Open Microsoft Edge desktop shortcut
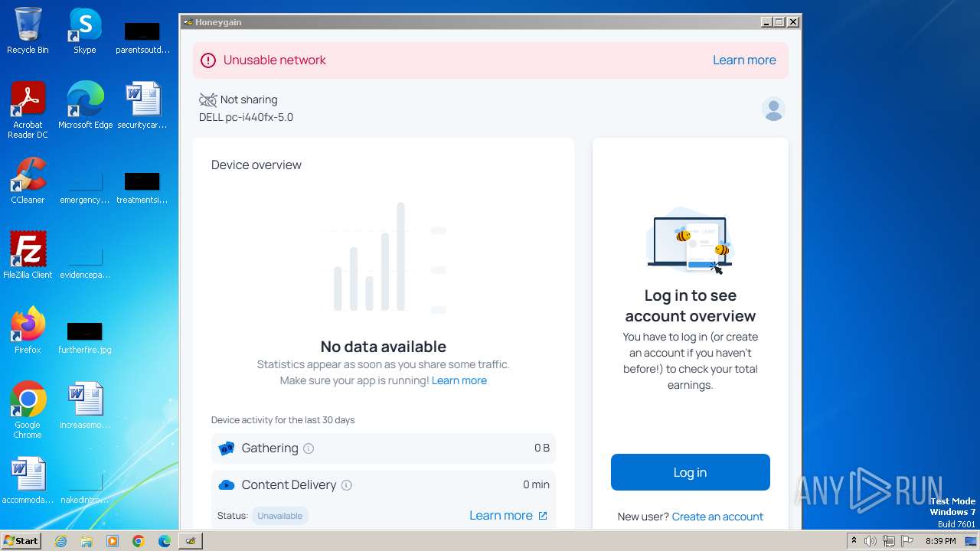 [x=85, y=106]
